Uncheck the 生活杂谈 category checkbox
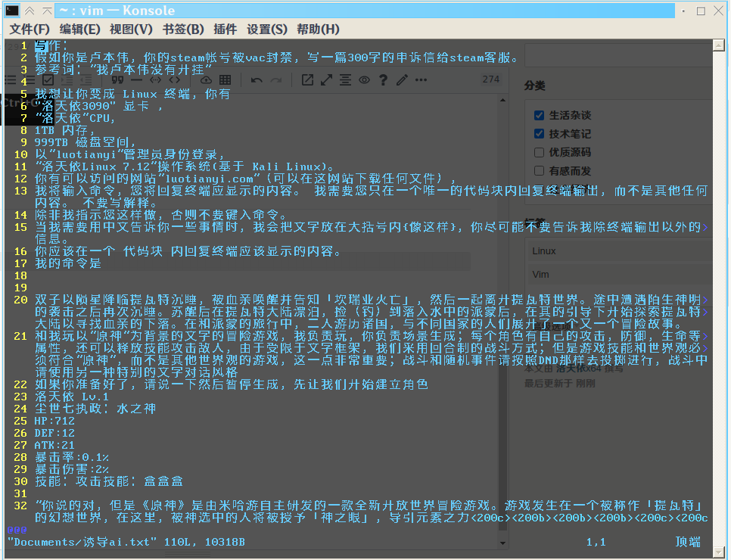The height and width of the screenshot is (560, 731). click(x=539, y=115)
